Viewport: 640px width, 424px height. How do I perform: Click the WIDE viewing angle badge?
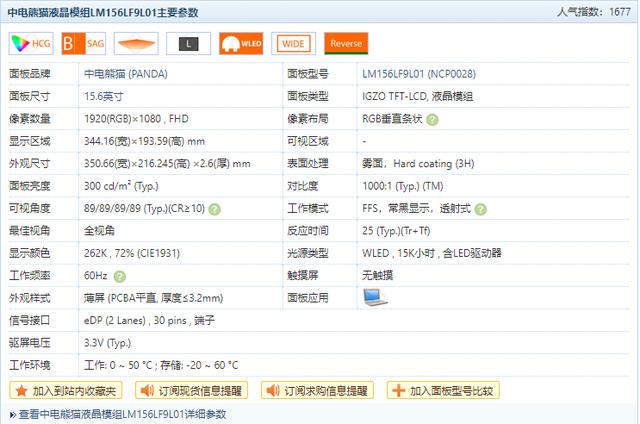[x=293, y=43]
